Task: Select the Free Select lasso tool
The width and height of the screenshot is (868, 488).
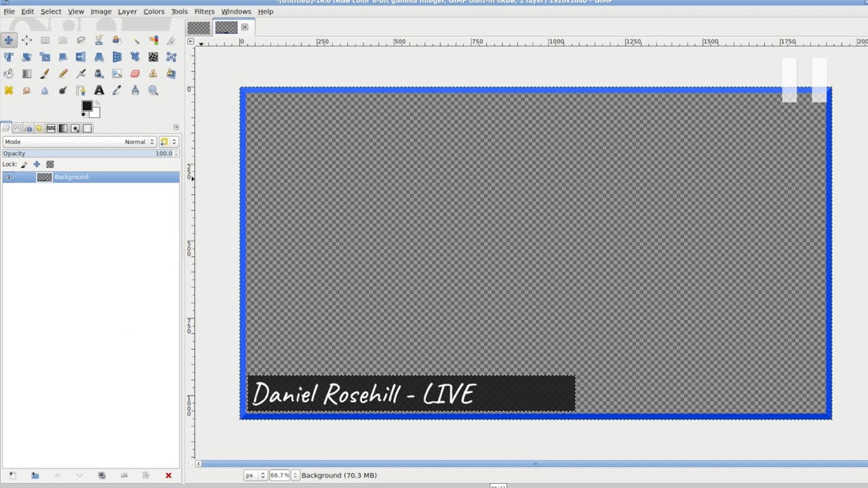Action: pos(81,40)
